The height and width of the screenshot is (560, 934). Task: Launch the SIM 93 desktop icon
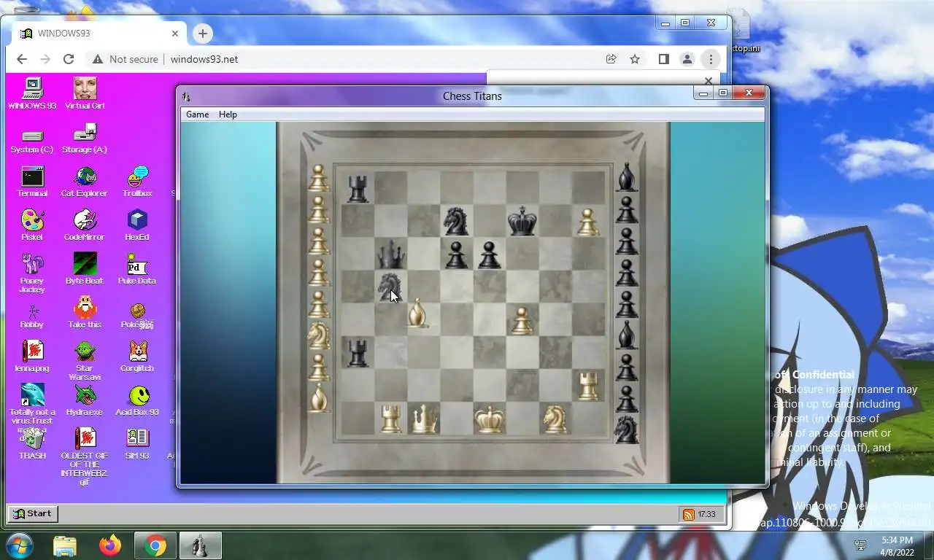137,444
